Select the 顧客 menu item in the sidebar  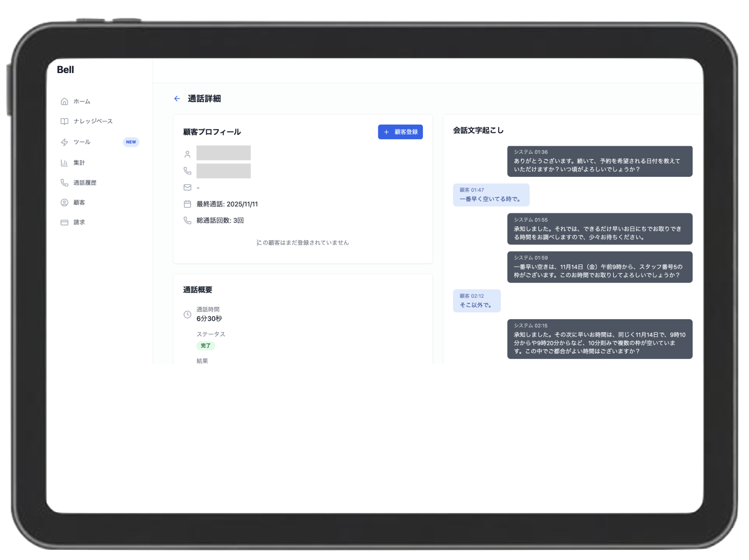pyautogui.click(x=78, y=202)
